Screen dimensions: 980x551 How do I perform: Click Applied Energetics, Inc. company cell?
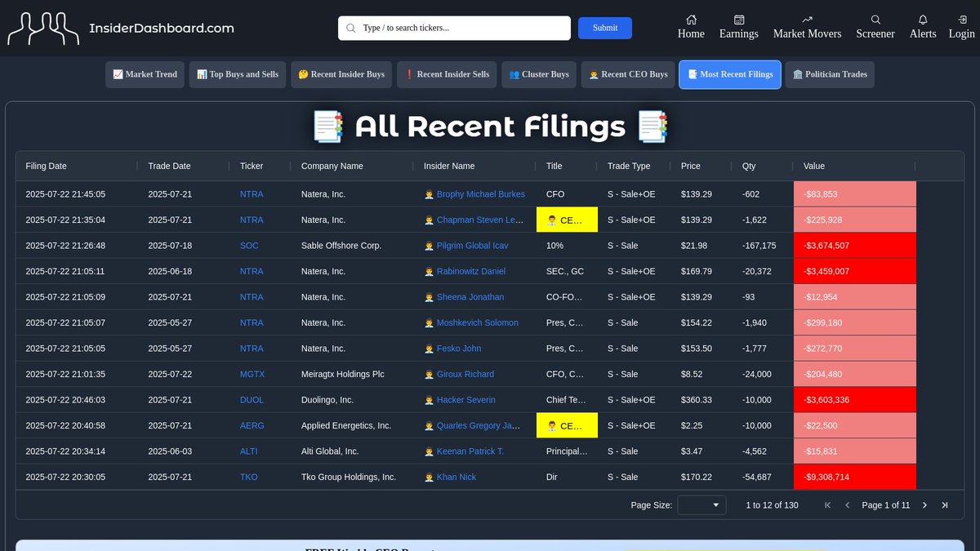click(x=352, y=426)
